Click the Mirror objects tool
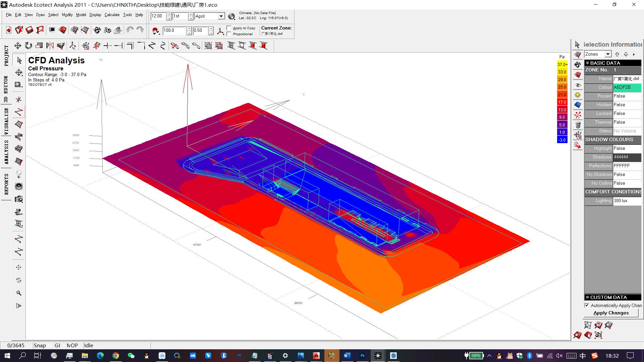Viewport: 644px width, 362px height. pos(50,46)
